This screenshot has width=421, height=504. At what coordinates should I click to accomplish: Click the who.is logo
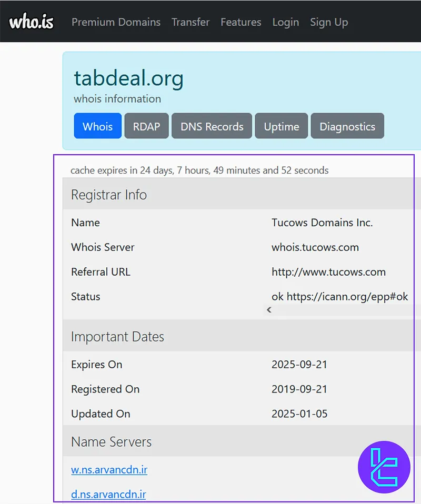(31, 22)
